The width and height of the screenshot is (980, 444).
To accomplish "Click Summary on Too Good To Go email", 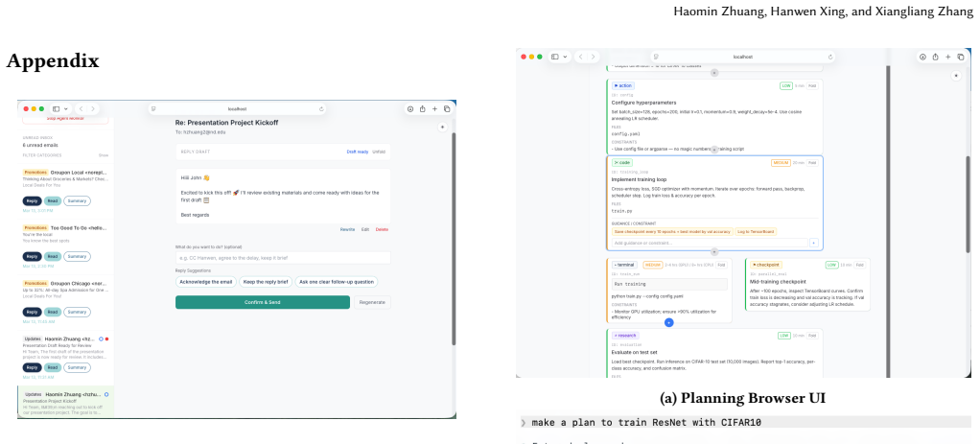I will point(77,256).
